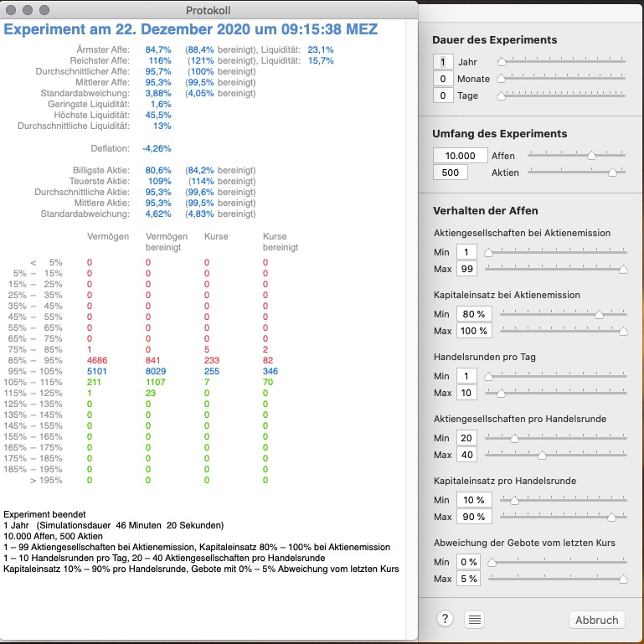Screen dimensions: 644x644
Task: Click the Tage duration input field
Action: (443, 95)
